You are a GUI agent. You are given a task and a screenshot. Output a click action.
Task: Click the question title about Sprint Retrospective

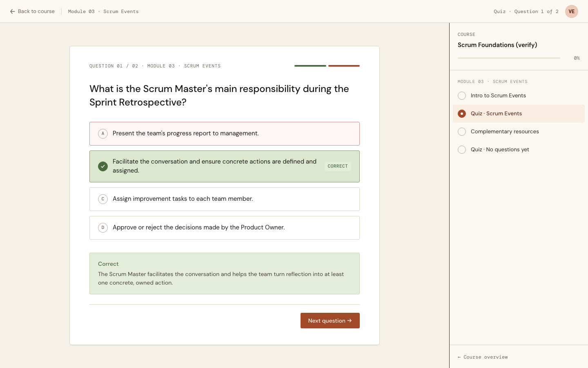point(219,95)
